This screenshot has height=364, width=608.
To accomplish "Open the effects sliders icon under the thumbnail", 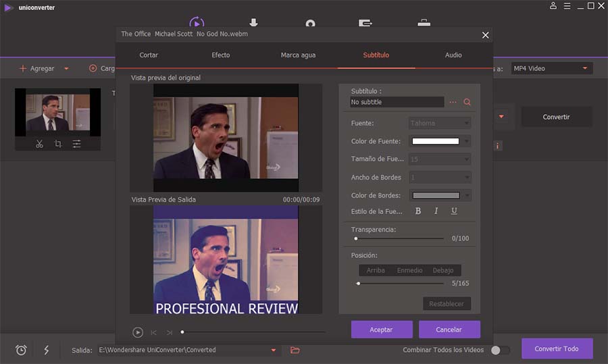I will click(x=77, y=144).
